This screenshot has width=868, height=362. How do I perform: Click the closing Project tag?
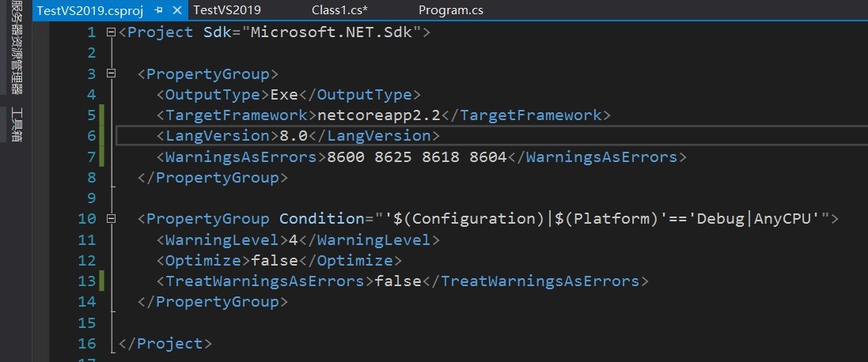[165, 343]
